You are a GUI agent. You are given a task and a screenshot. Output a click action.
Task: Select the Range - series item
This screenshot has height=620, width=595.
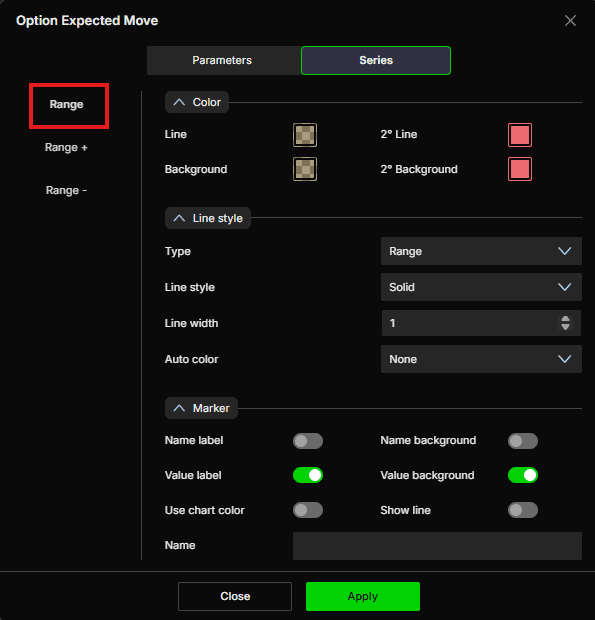pos(66,191)
